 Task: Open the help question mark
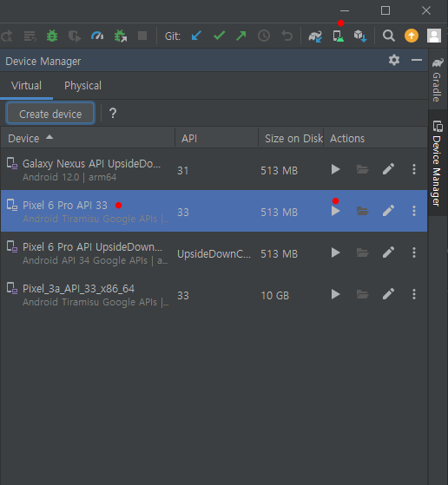(x=113, y=113)
